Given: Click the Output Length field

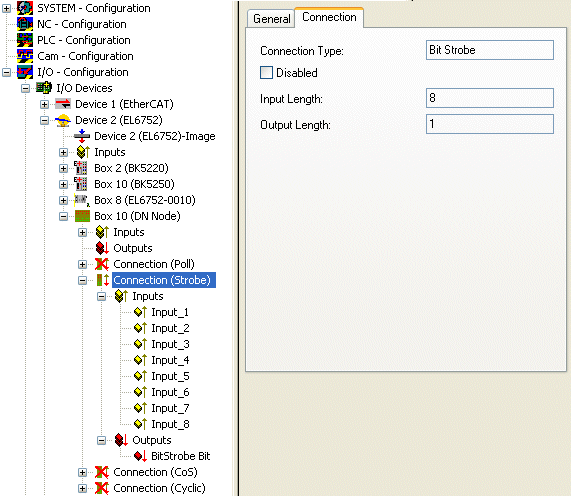Looking at the screenshot, I should click(x=490, y=124).
